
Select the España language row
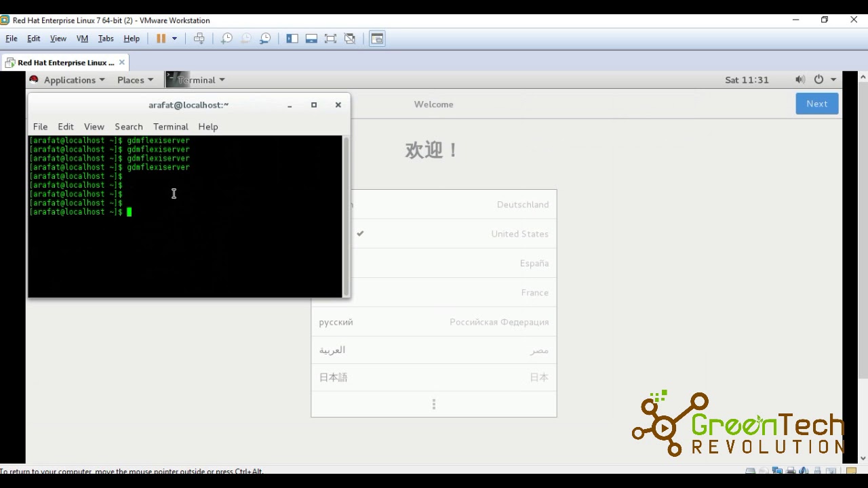[x=453, y=263]
